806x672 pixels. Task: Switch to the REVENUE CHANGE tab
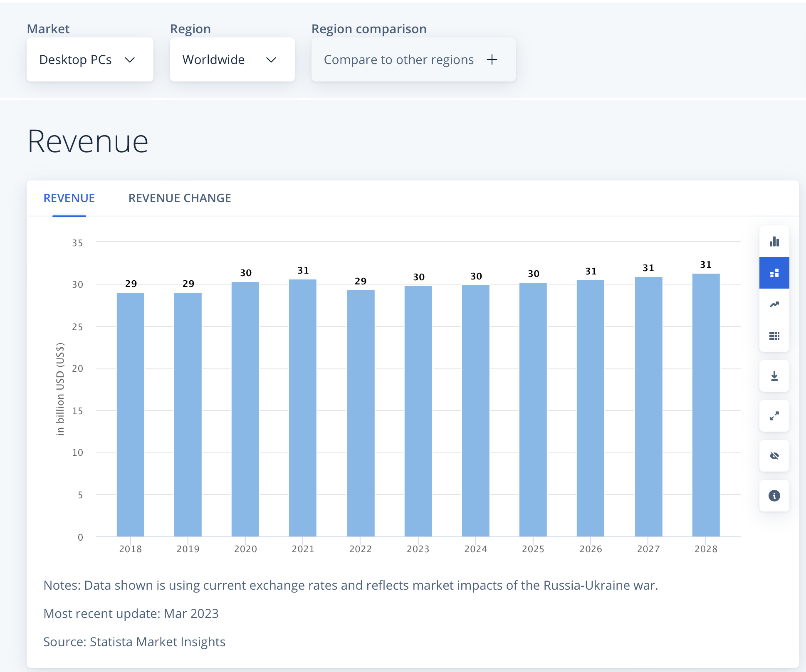tap(180, 198)
